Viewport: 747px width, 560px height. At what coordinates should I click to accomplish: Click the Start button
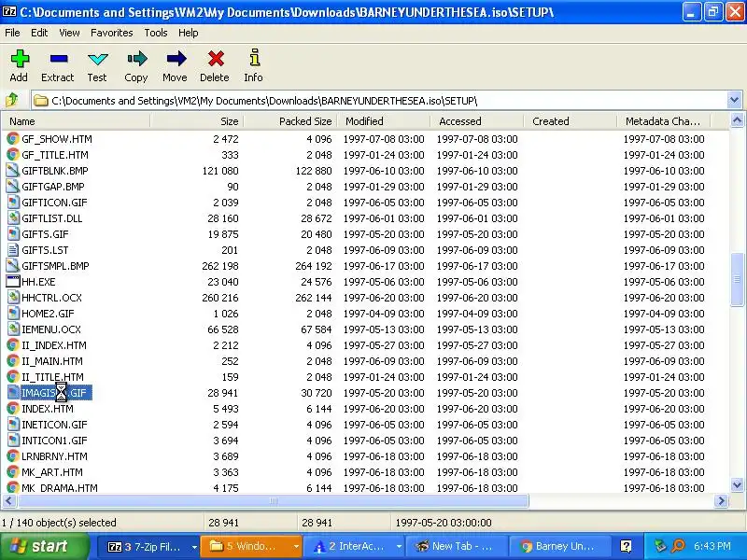pyautogui.click(x=44, y=546)
